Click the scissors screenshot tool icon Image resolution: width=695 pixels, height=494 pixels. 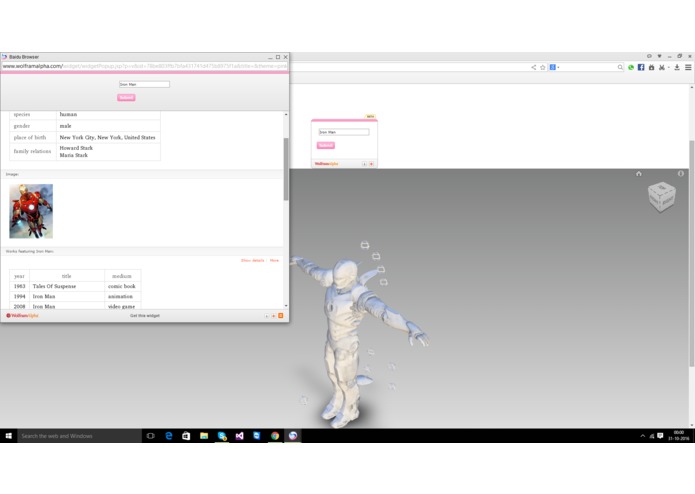tap(661, 67)
